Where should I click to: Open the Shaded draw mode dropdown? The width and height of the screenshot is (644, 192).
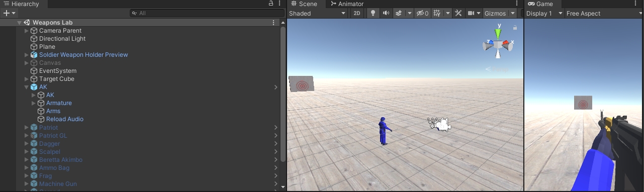pos(318,14)
